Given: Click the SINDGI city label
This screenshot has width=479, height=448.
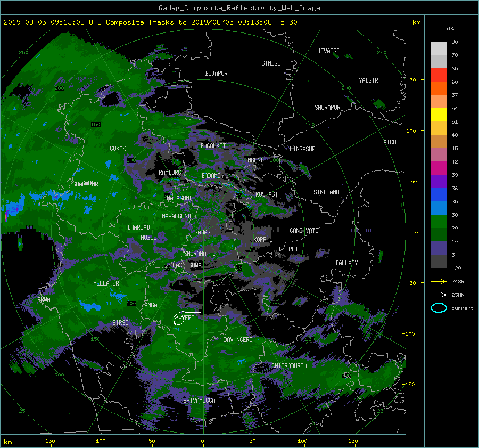Looking at the screenshot, I should (271, 63).
